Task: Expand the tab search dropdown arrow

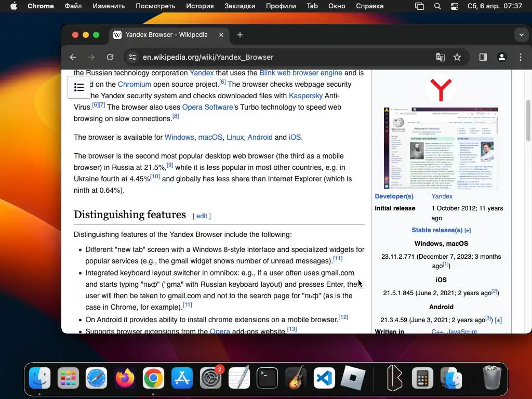Action: click(522, 35)
